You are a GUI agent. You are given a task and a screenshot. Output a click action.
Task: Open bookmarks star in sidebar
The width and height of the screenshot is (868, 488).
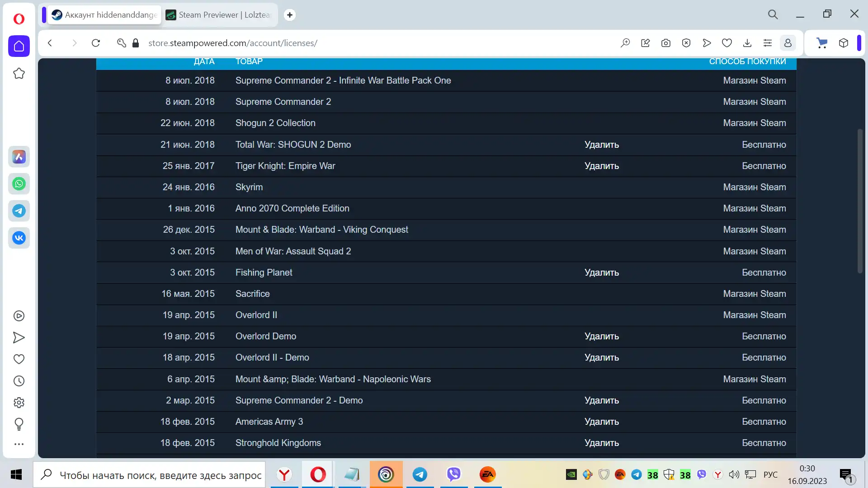tap(19, 73)
